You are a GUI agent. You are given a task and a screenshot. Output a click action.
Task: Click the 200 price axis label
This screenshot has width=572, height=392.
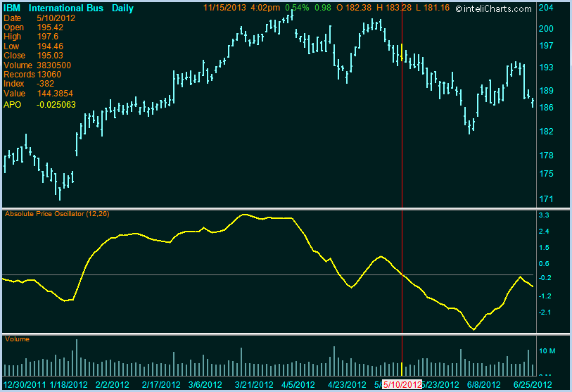tap(546, 28)
